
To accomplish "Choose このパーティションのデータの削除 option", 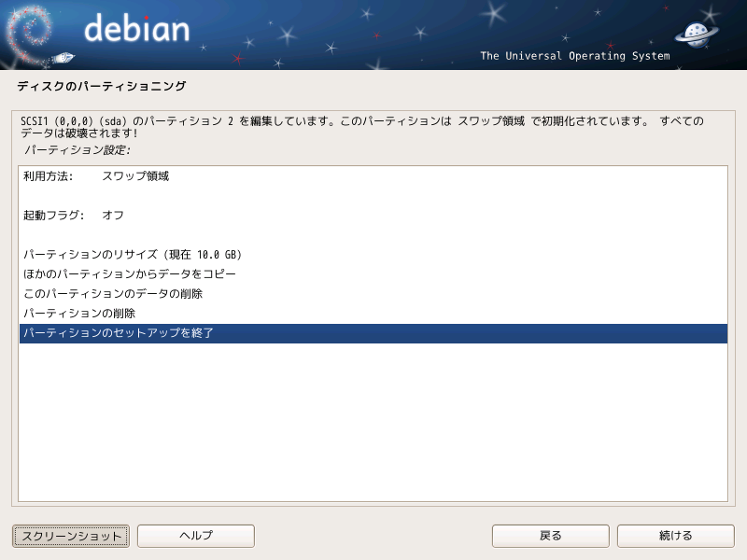I will coord(373,293).
